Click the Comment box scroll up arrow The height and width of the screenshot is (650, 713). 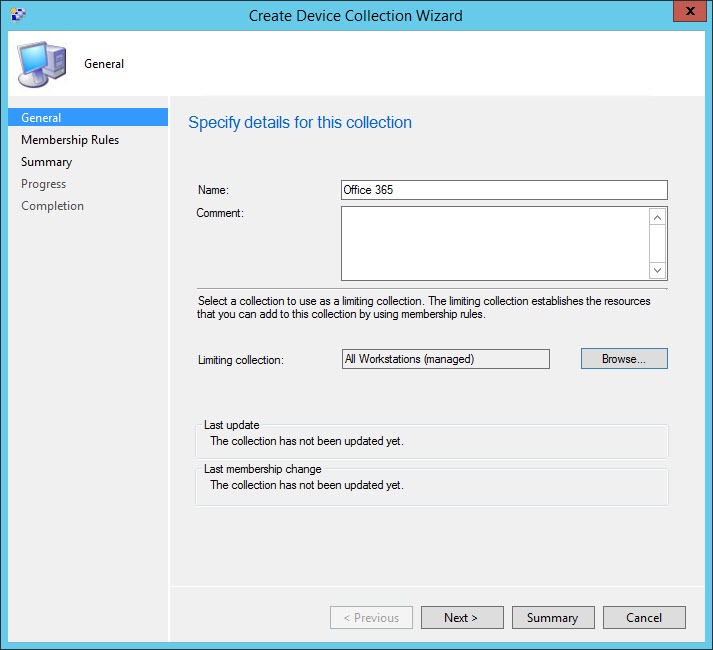[657, 217]
